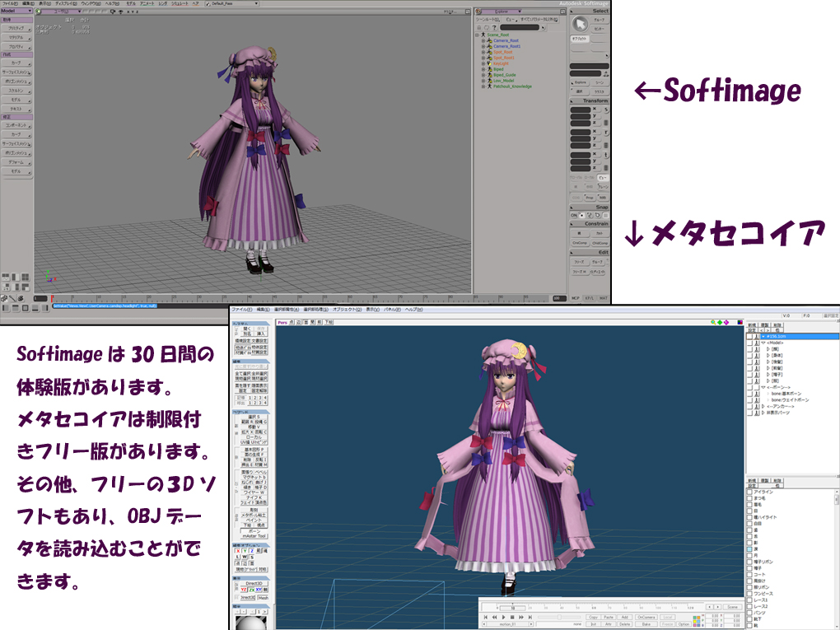Toggle Snap ON button in Softimage
The image size is (840, 630).
574,216
